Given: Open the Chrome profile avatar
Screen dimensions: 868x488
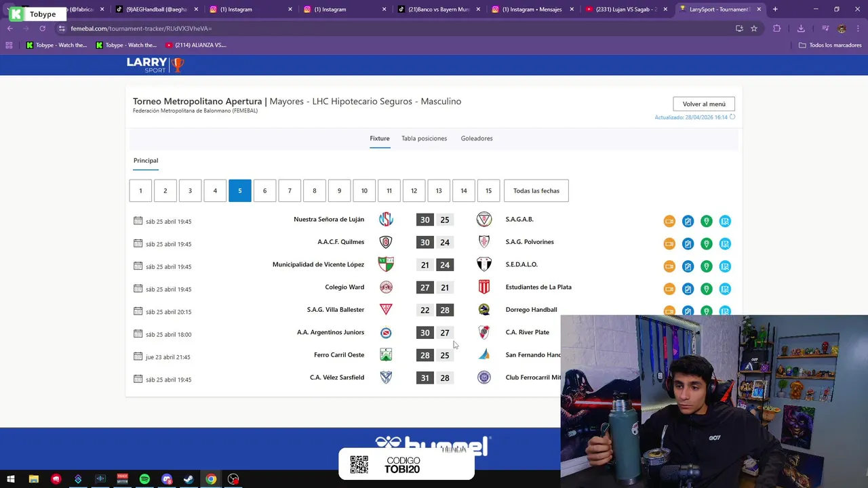Looking at the screenshot, I should [842, 28].
